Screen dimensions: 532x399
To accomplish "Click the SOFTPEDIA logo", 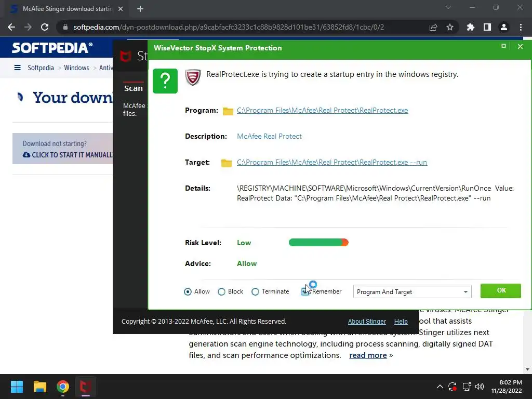I will [52, 48].
